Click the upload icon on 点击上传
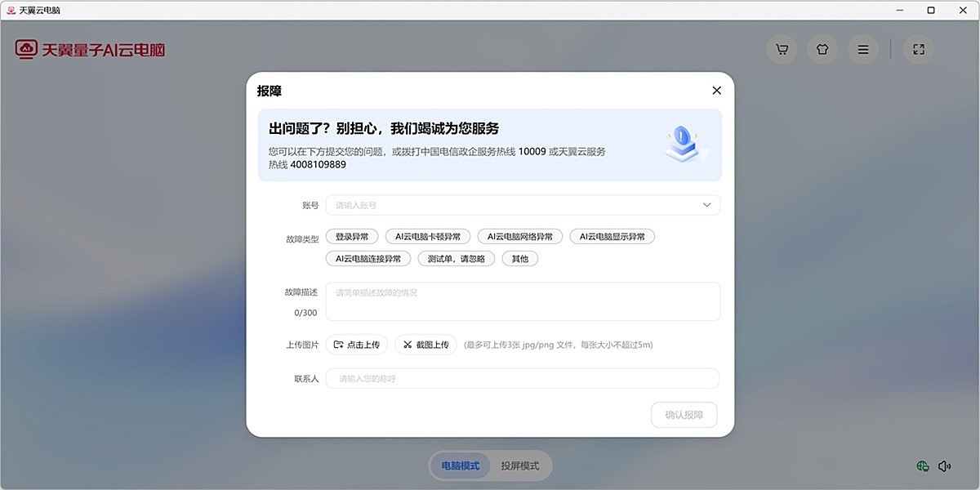Image resolution: width=980 pixels, height=490 pixels. pyautogui.click(x=338, y=344)
